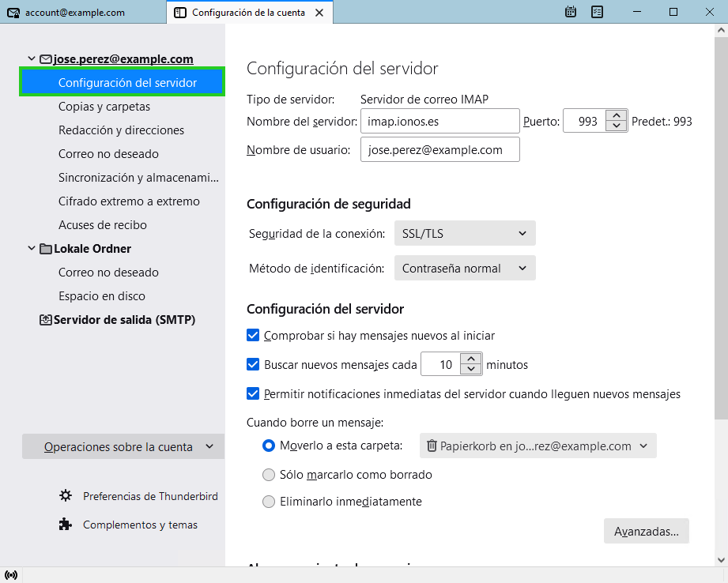This screenshot has width=728, height=583.
Task: Switch to the account@example.com mail tab
Action: (x=75, y=13)
